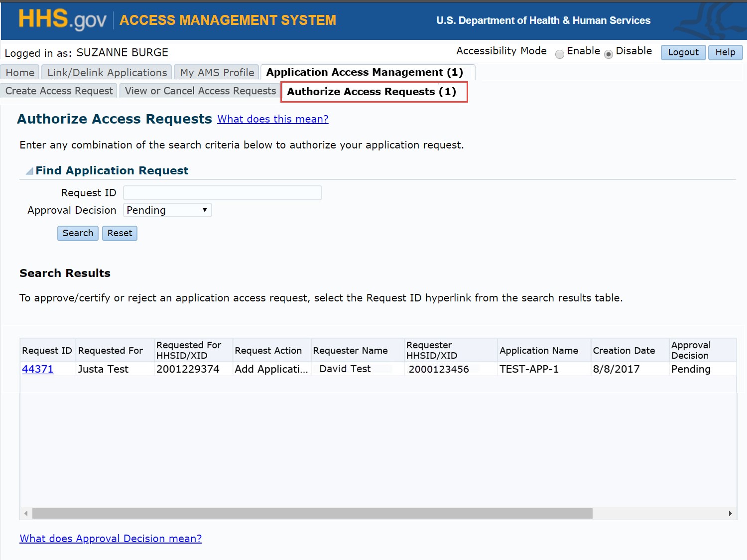
Task: Click the results table horizontal scrollbar thumb
Action: point(312,514)
